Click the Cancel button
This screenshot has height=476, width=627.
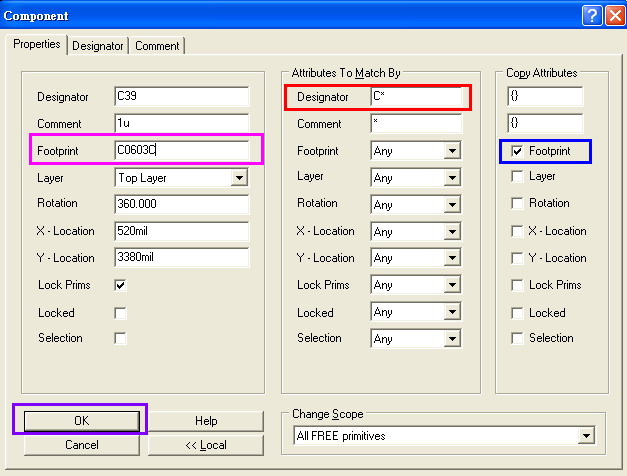(x=82, y=445)
